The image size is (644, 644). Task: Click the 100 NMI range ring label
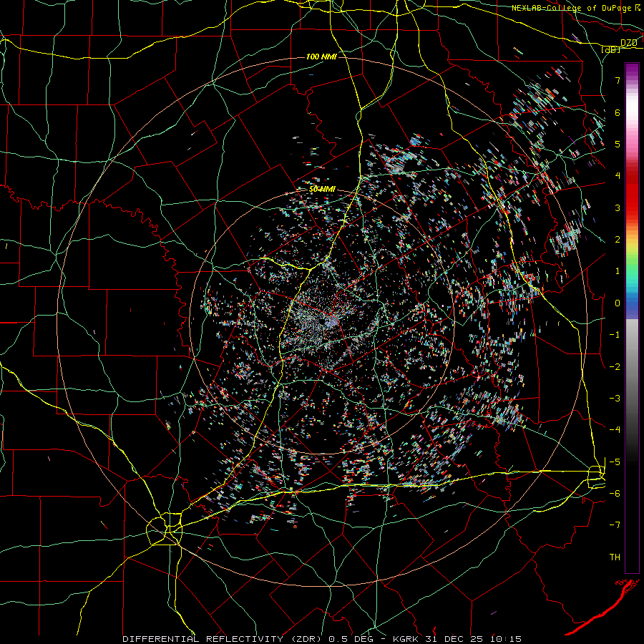point(321,57)
